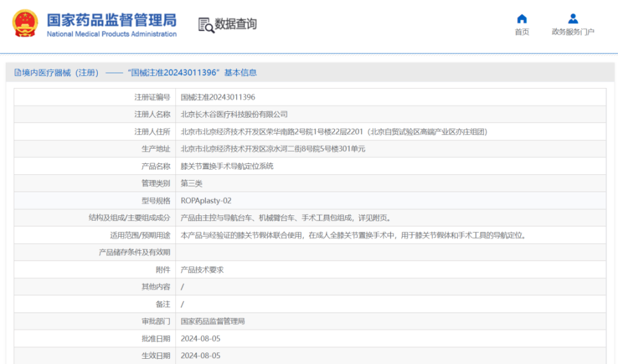Open the 政务服务门户 link text
The width and height of the screenshot is (618, 364).
pyautogui.click(x=573, y=32)
